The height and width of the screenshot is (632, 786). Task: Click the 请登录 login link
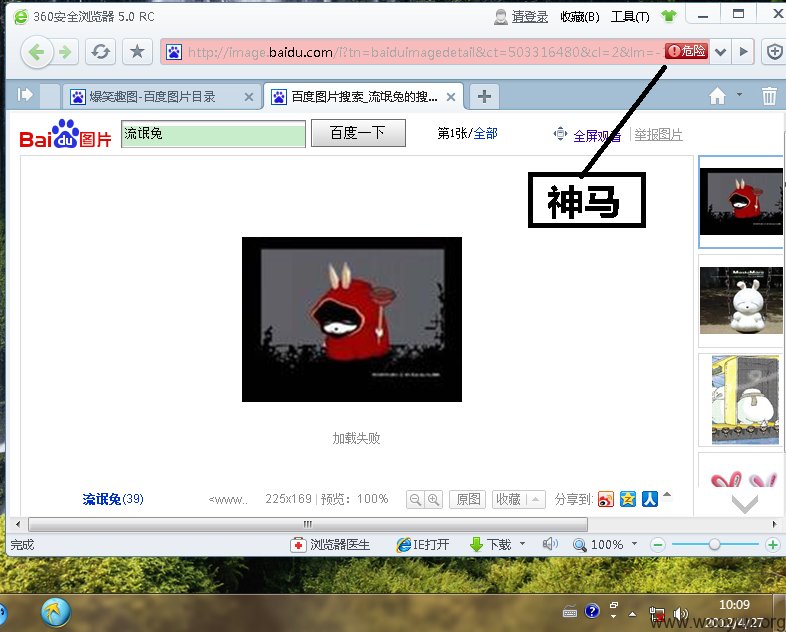[529, 17]
